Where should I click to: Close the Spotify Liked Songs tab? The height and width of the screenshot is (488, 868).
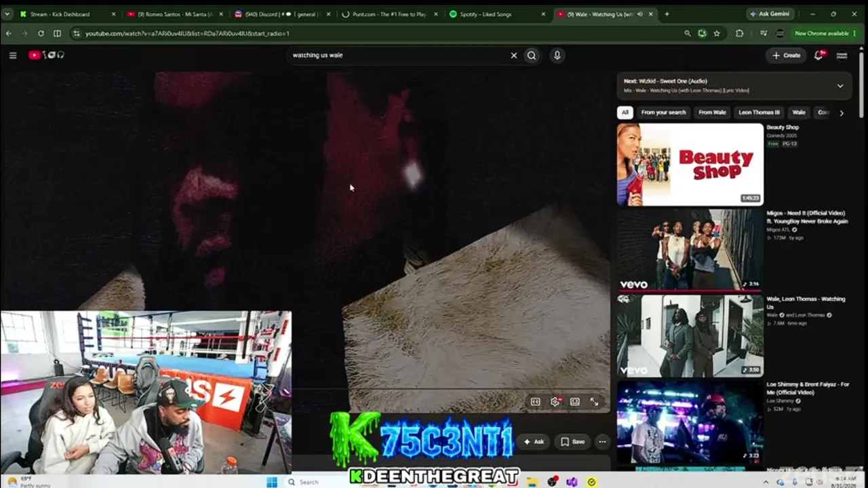coord(543,14)
